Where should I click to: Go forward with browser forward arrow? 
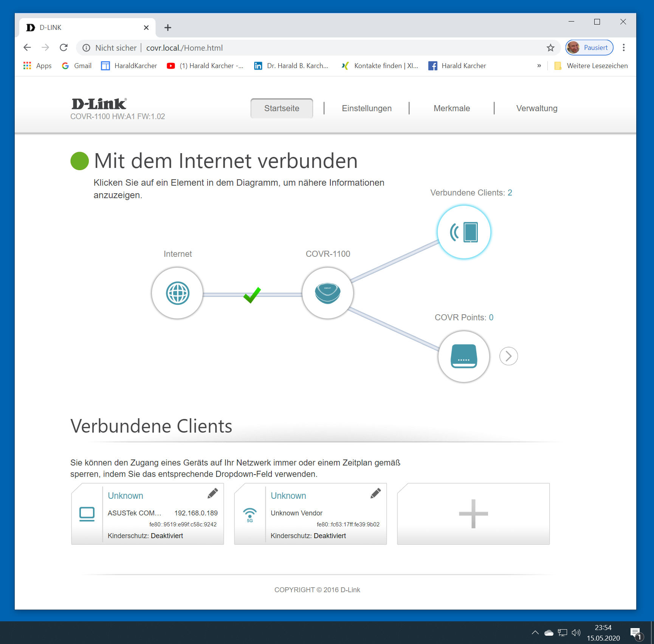coord(45,48)
